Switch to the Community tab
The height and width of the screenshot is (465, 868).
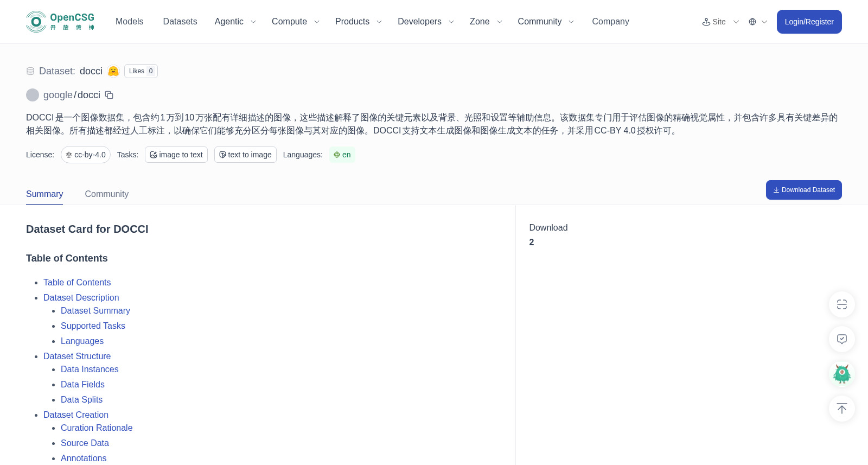(x=107, y=194)
